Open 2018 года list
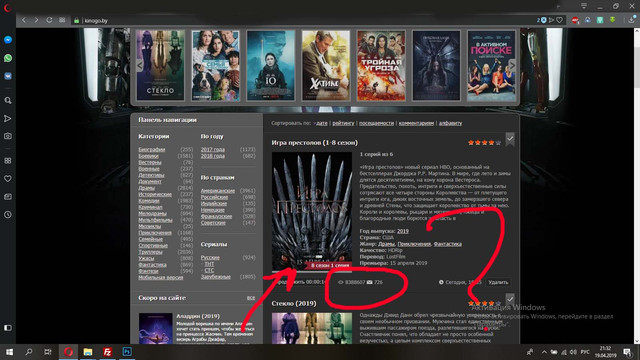This screenshot has width=640, height=360. pos(213,156)
